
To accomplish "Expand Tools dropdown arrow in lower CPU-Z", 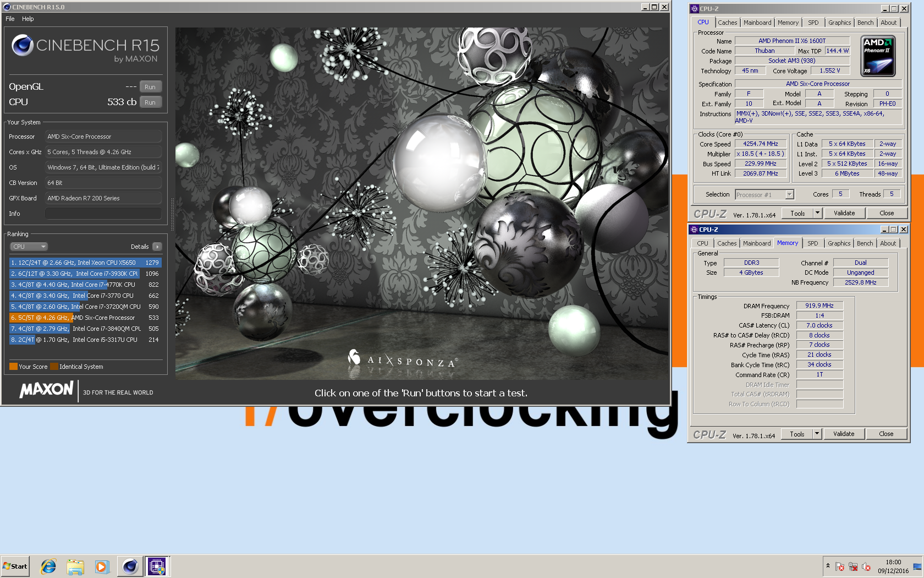I will click(x=817, y=434).
